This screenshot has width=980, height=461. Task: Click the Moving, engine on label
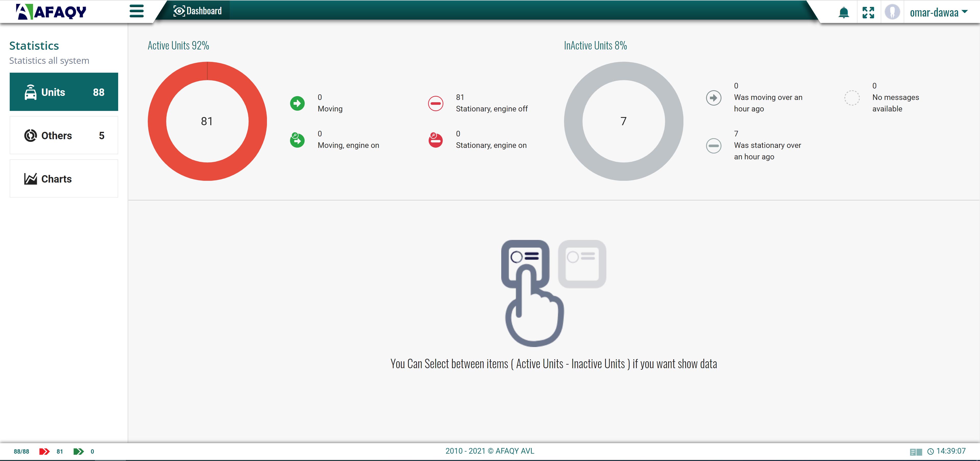click(348, 145)
